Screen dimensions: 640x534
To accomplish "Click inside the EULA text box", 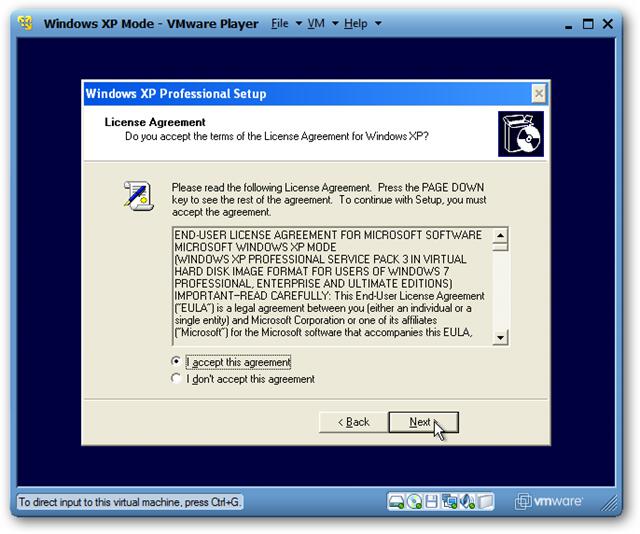I will (x=333, y=286).
